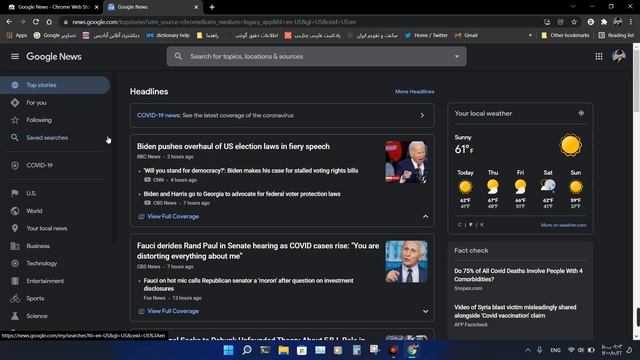Click the Biden story thumbnail image
The height and width of the screenshot is (360, 640).
[406, 162]
